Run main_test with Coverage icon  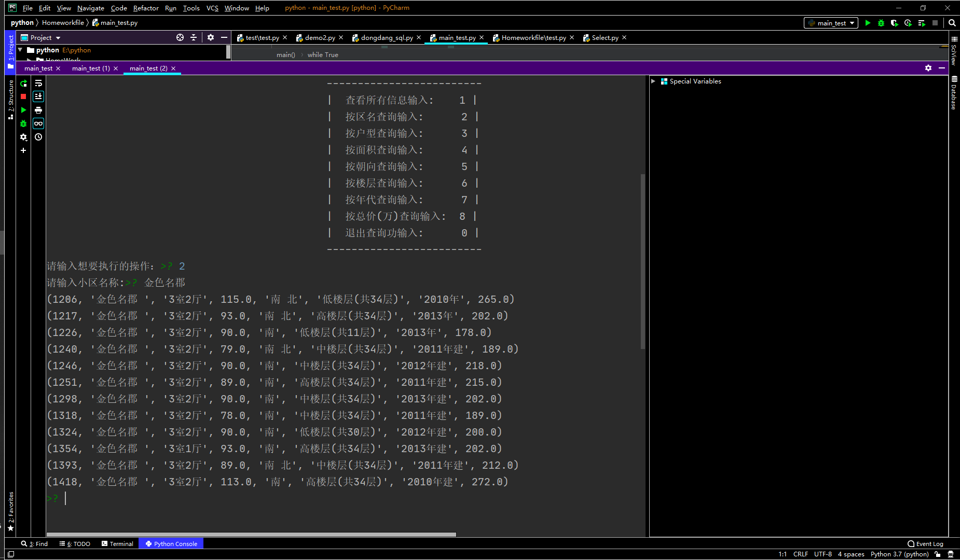click(x=895, y=23)
